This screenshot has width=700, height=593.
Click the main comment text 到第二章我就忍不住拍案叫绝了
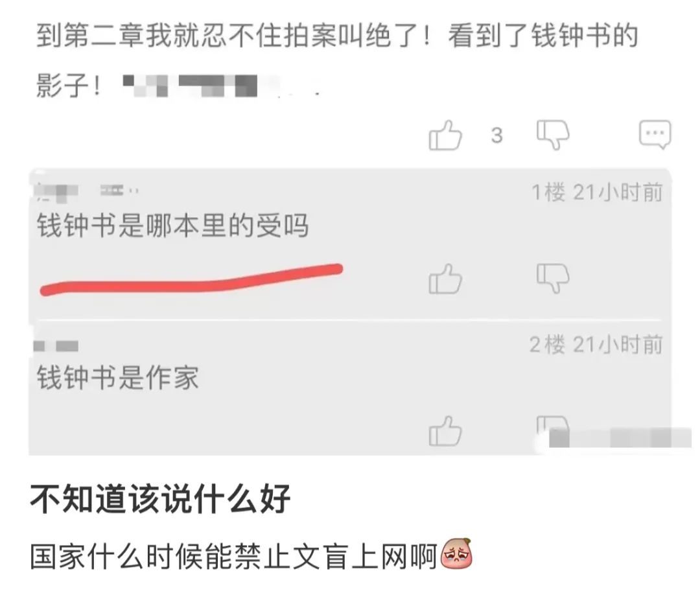pyautogui.click(x=233, y=36)
